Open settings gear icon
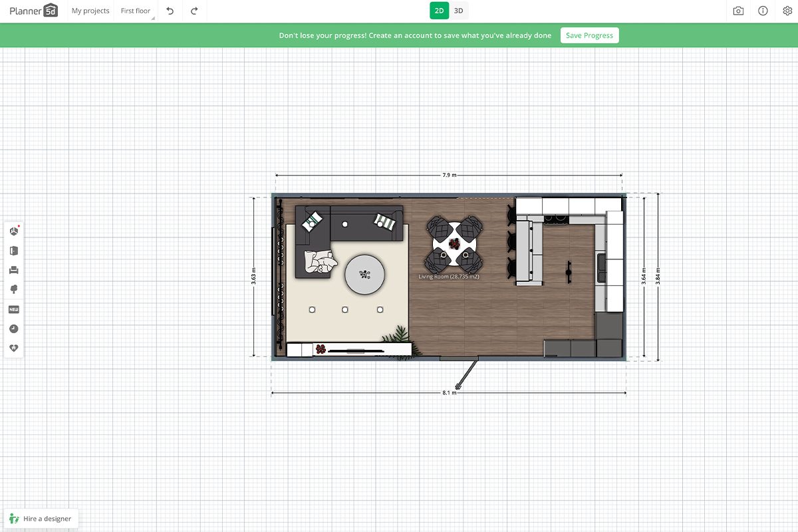 click(787, 11)
